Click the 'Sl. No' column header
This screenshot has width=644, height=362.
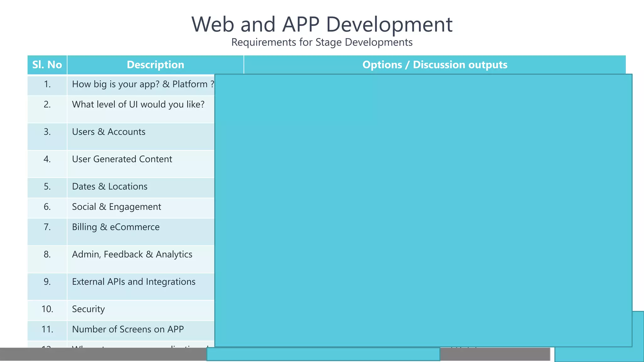click(x=47, y=65)
